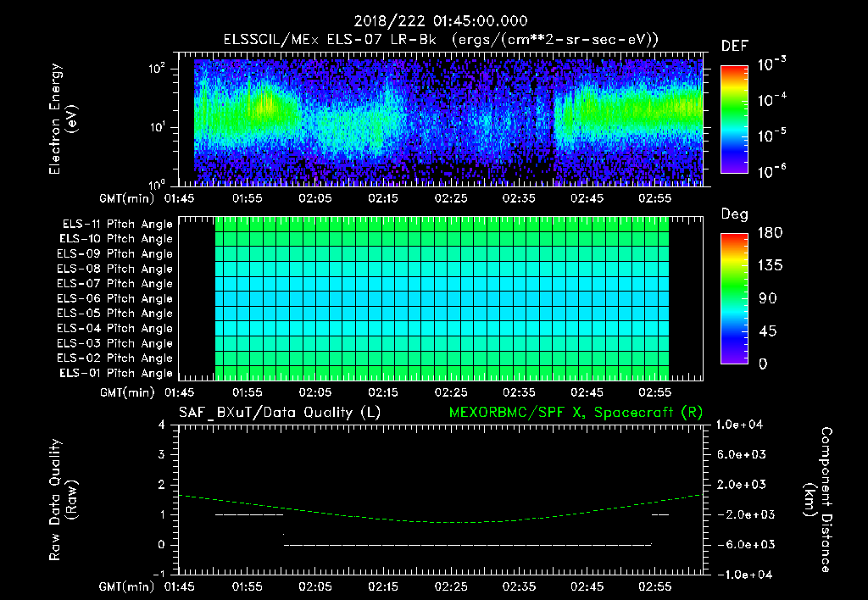Viewport: 868px width, 600px height.
Task: Click the 10^2 tick on Electron Energy axis
Action: point(158,69)
